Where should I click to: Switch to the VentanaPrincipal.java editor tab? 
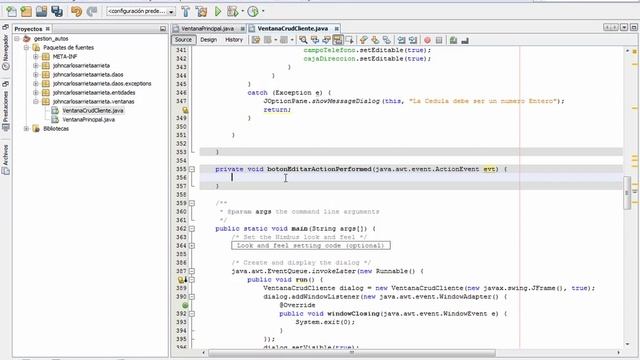click(x=207, y=29)
